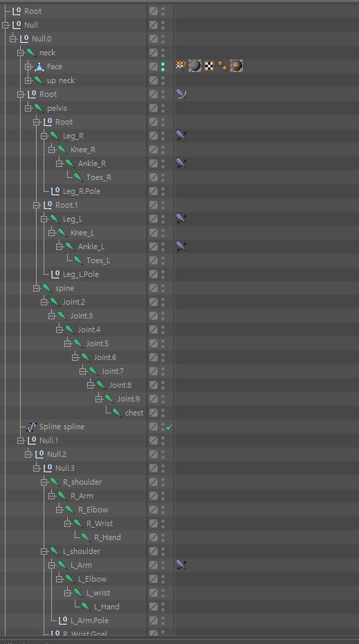This screenshot has width=359, height=644.
Task: Select the dark sphere material tag on Face
Action: (195, 66)
